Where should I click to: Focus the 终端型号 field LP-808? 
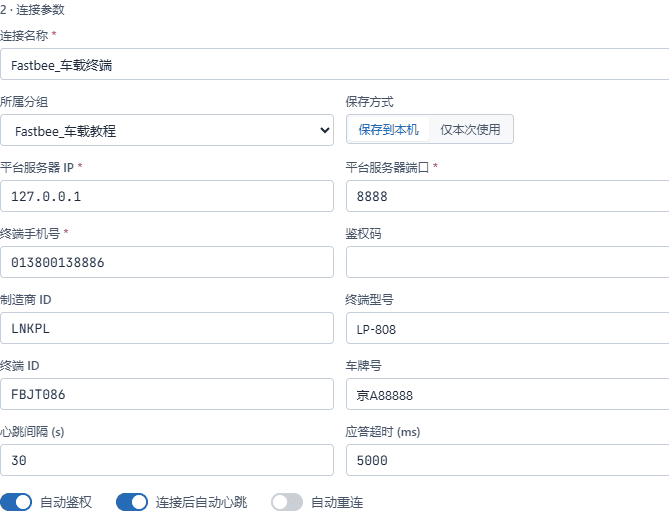coord(508,328)
